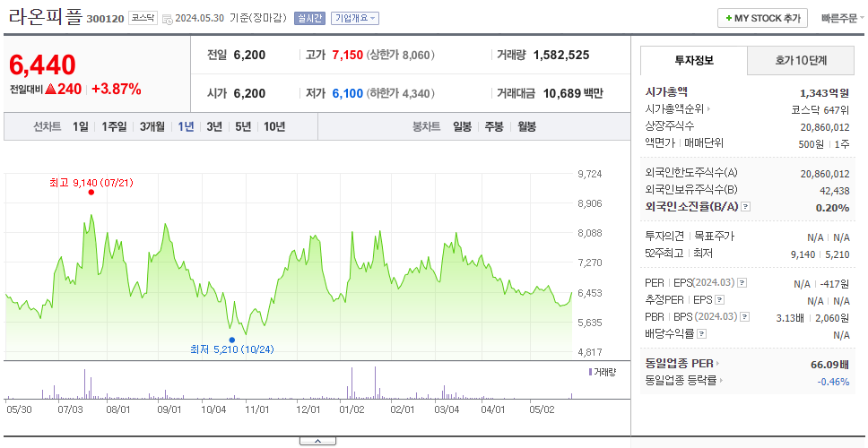This screenshot has height=448, width=868.
Task: Select the 1주일 line chart range
Action: point(114,126)
